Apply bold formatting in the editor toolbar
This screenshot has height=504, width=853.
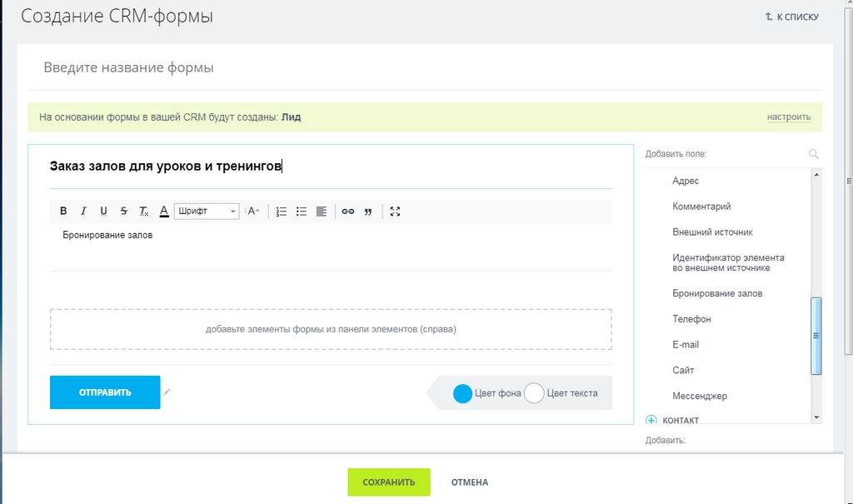tap(63, 211)
